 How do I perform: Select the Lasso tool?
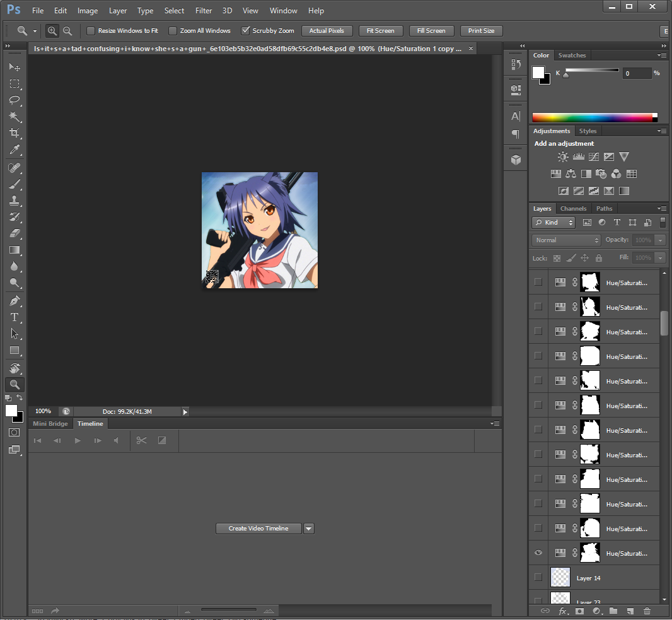(14, 100)
